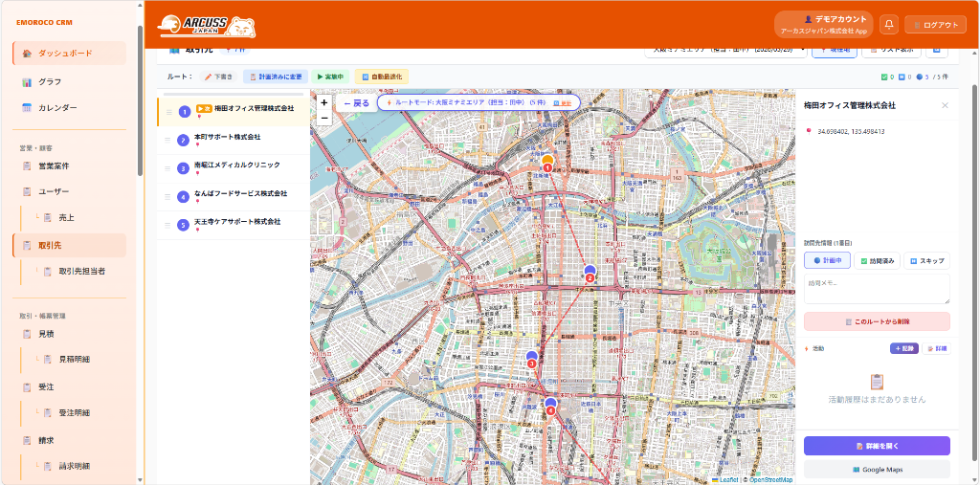Click リスト表示 button

coord(891,50)
